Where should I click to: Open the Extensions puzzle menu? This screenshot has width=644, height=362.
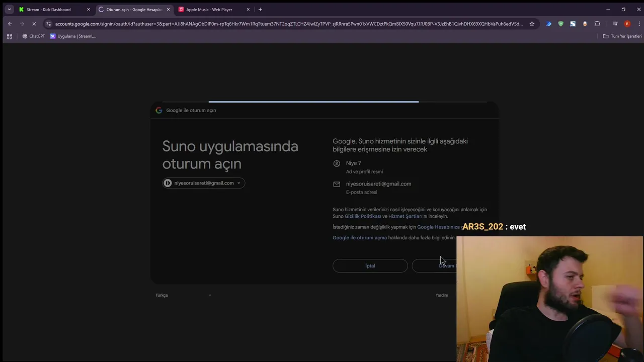[x=597, y=24]
